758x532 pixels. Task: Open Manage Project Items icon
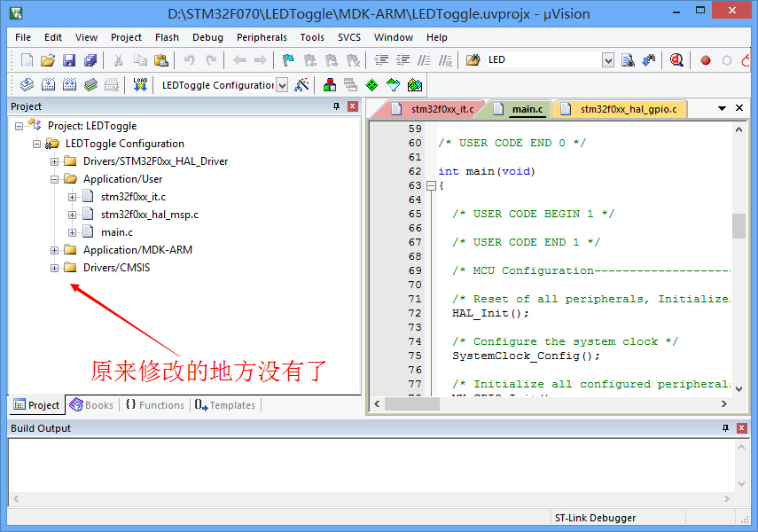(x=330, y=85)
